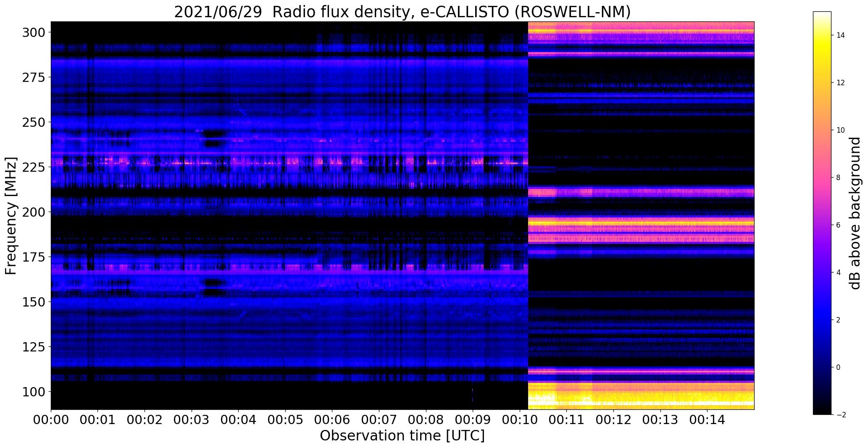This screenshot has height=448, width=868.
Task: Click the 125 frequency tick label
Action: (34, 346)
